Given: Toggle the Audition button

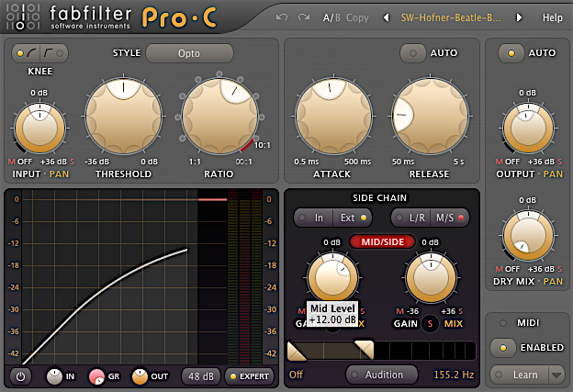Looking at the screenshot, I should (381, 375).
